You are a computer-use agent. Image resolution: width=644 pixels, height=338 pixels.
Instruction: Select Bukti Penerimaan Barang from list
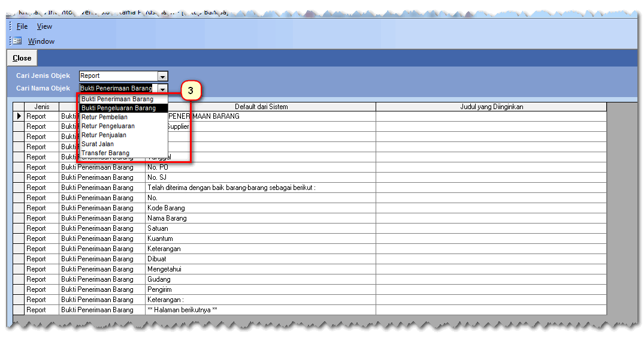coord(117,99)
